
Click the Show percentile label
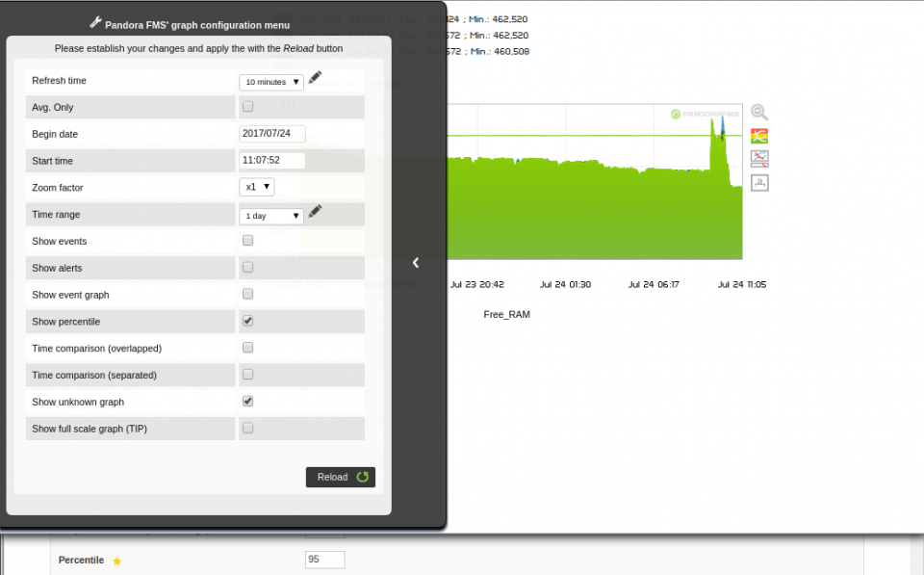pos(66,322)
